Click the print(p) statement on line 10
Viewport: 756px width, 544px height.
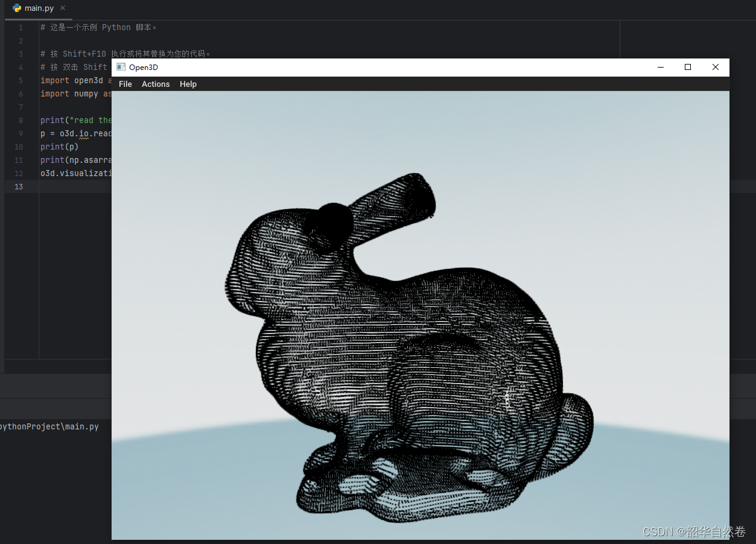(59, 147)
